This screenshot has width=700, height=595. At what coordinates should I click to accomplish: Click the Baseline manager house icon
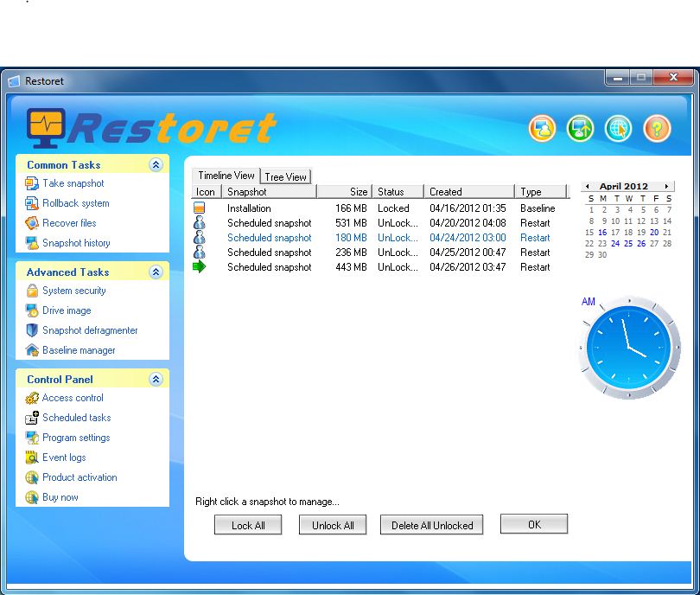pos(32,350)
